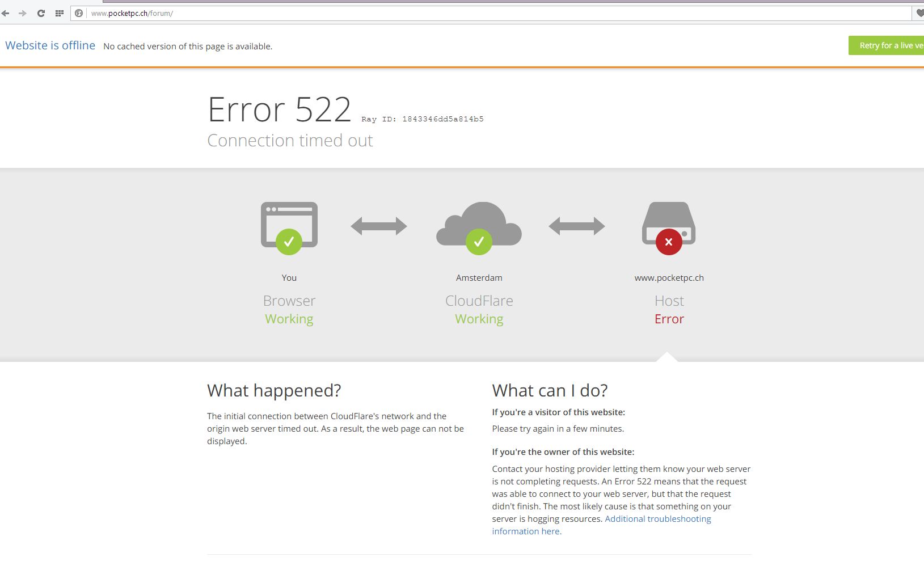The width and height of the screenshot is (924, 578).
Task: Click the Website is offline heading
Action: pos(50,45)
